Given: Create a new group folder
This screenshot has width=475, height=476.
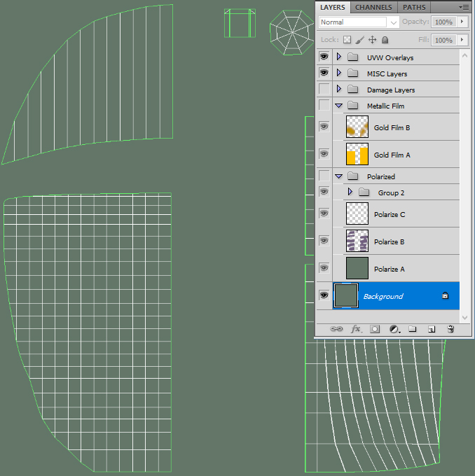Looking at the screenshot, I should 413,329.
